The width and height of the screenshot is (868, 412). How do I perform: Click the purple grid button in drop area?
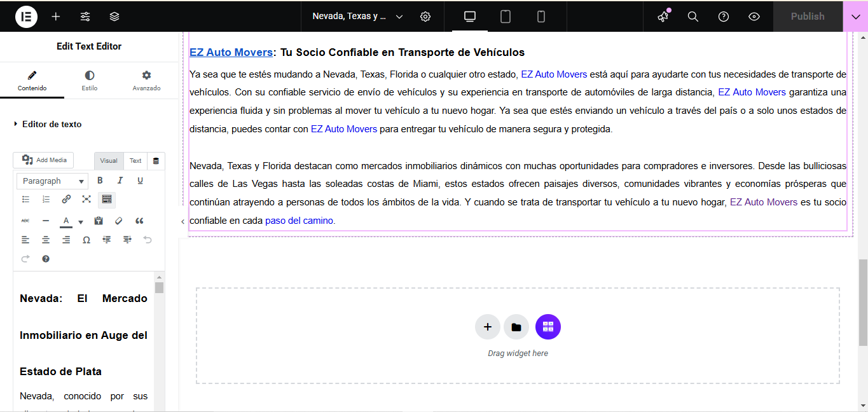[548, 327]
